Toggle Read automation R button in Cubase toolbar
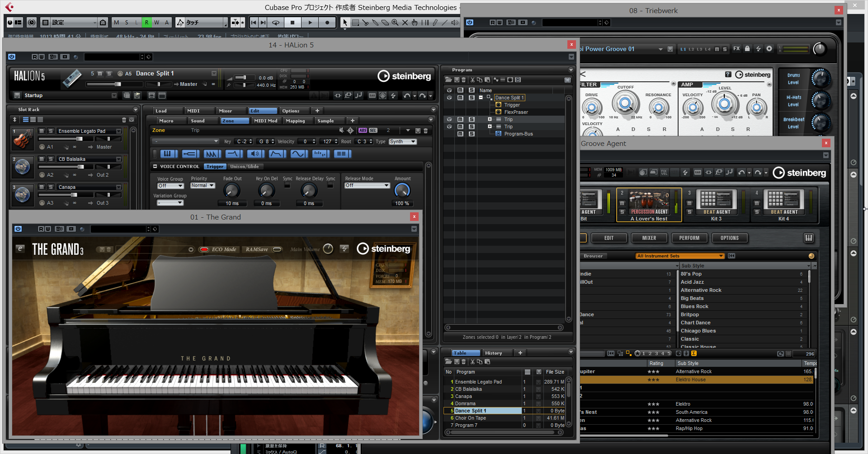This screenshot has width=868, height=454. 146,22
